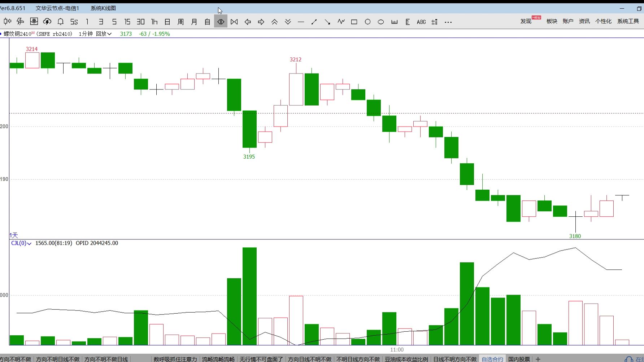Expand the CJL(0) indicator dropdown
Viewport: 644px width, 362px height.
[x=21, y=243]
